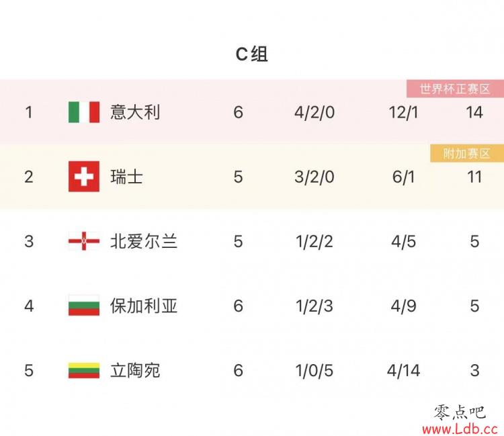Open team 保加利亚 from standings
This screenshot has height=436, width=504.
144,306
